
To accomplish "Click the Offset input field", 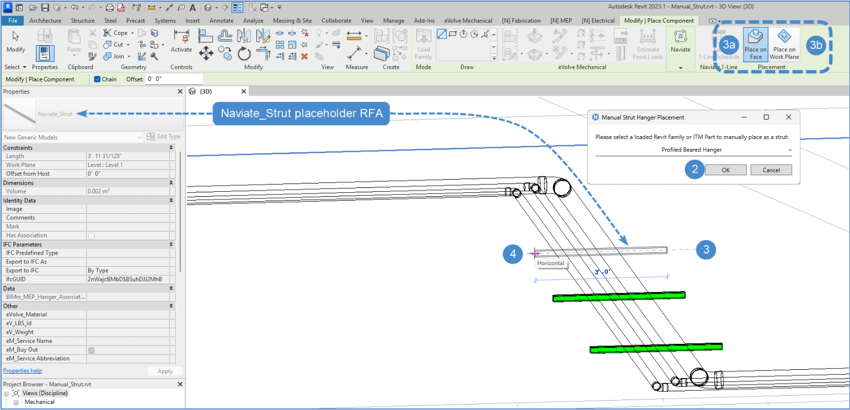I will tap(172, 79).
